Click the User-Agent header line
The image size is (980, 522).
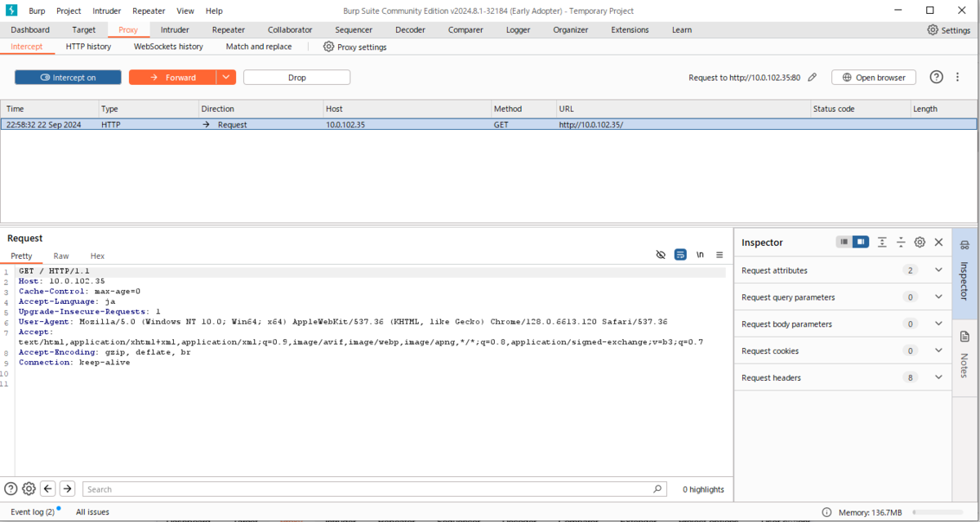tap(343, 322)
